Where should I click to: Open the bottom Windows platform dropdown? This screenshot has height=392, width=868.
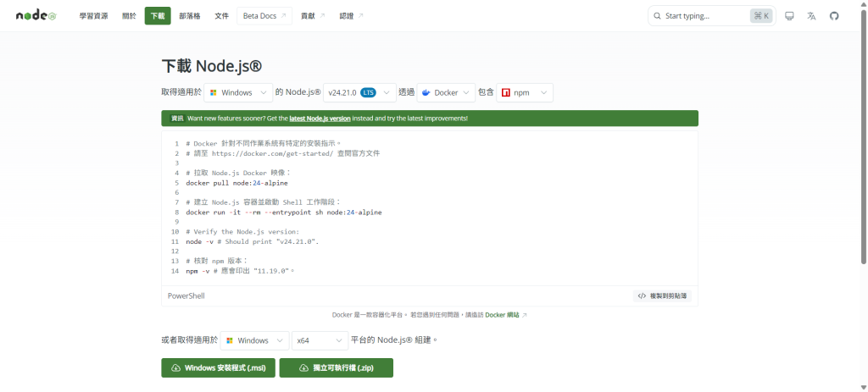point(254,340)
